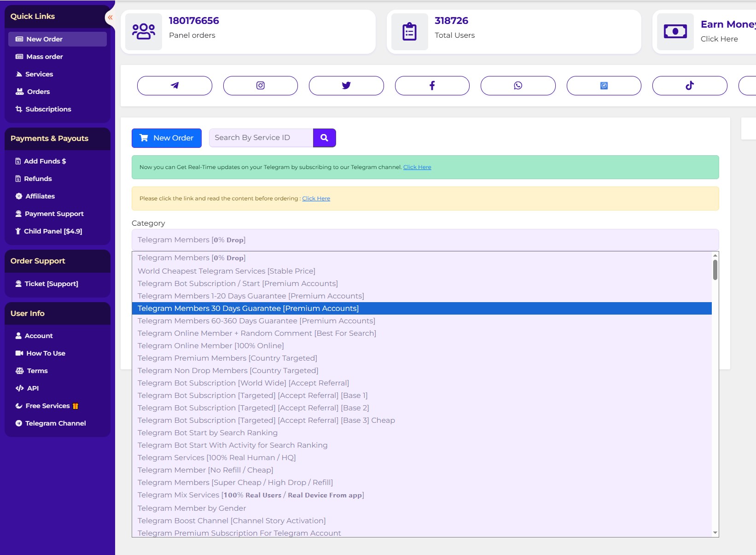Focus the Search By Service ID field
The width and height of the screenshot is (756, 555).
pos(261,138)
